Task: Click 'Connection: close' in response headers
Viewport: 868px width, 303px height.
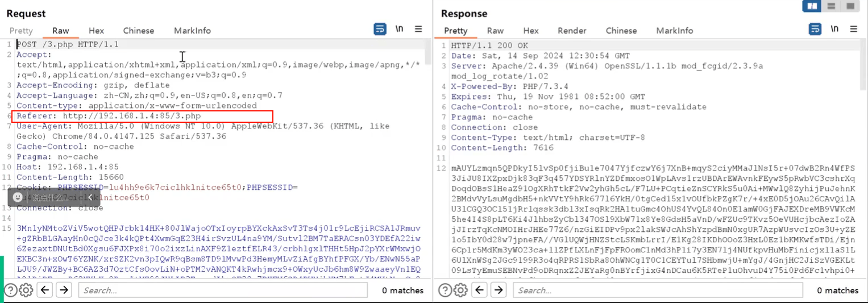Action: click(495, 127)
